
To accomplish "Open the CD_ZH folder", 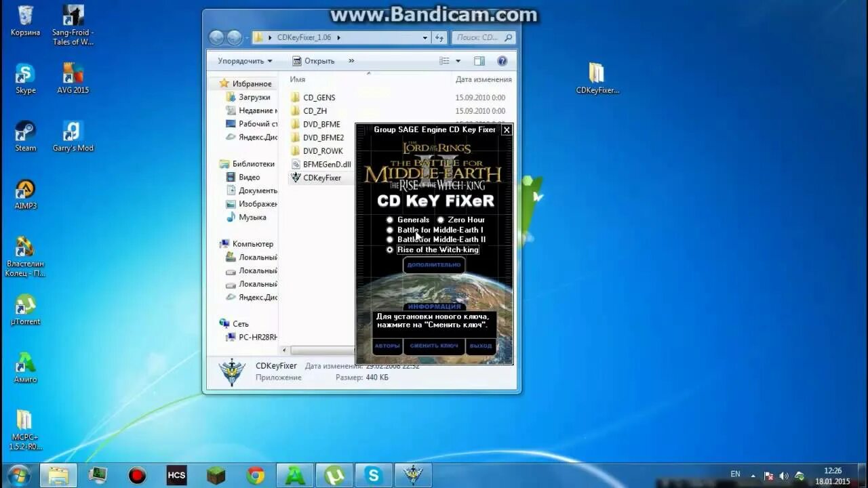I will [x=315, y=111].
